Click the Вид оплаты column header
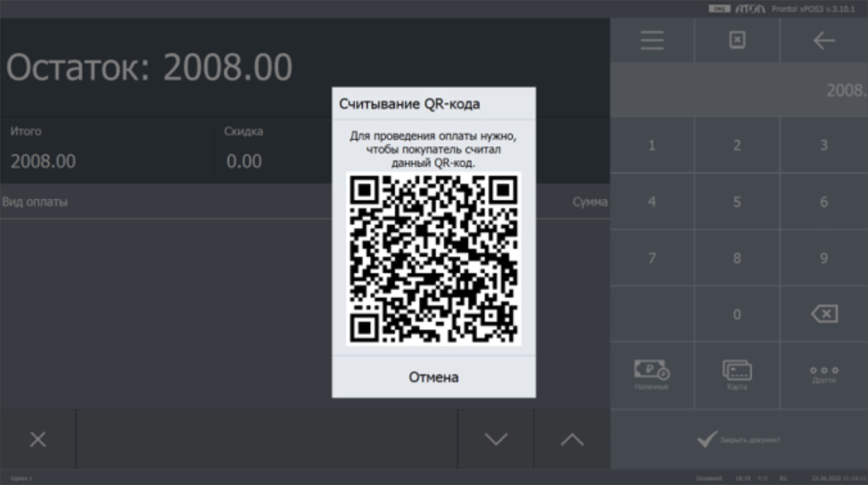 tap(35, 202)
